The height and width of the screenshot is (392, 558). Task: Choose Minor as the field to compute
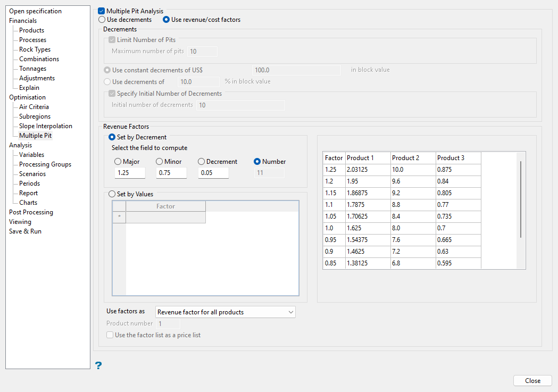pos(160,162)
